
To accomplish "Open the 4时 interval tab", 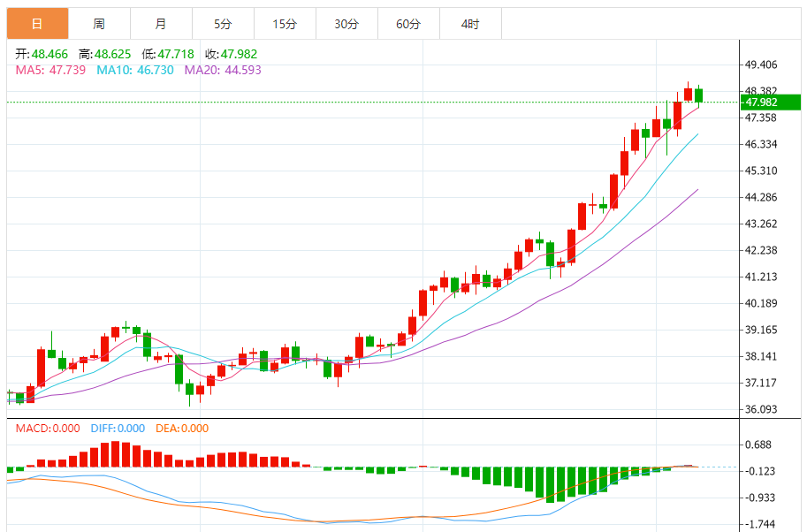I will click(x=470, y=24).
